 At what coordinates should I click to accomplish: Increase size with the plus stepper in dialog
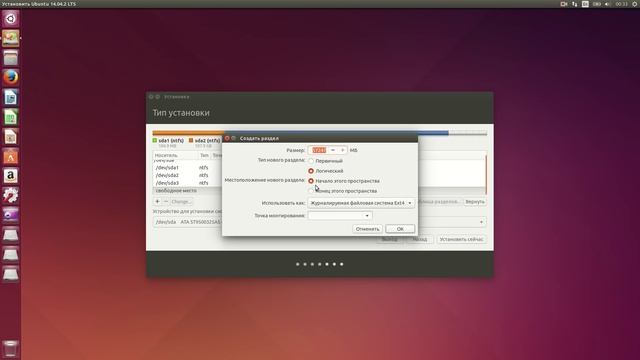(342, 150)
